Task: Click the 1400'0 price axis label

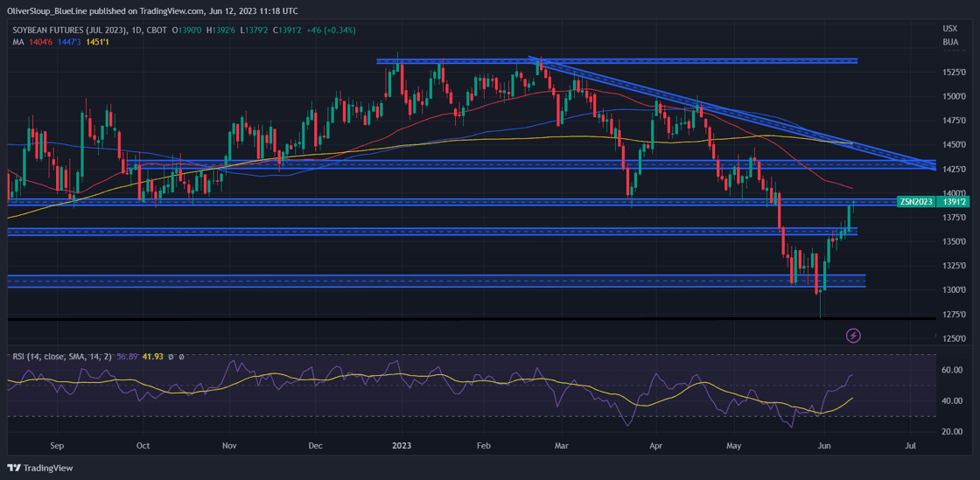Action: click(x=955, y=193)
